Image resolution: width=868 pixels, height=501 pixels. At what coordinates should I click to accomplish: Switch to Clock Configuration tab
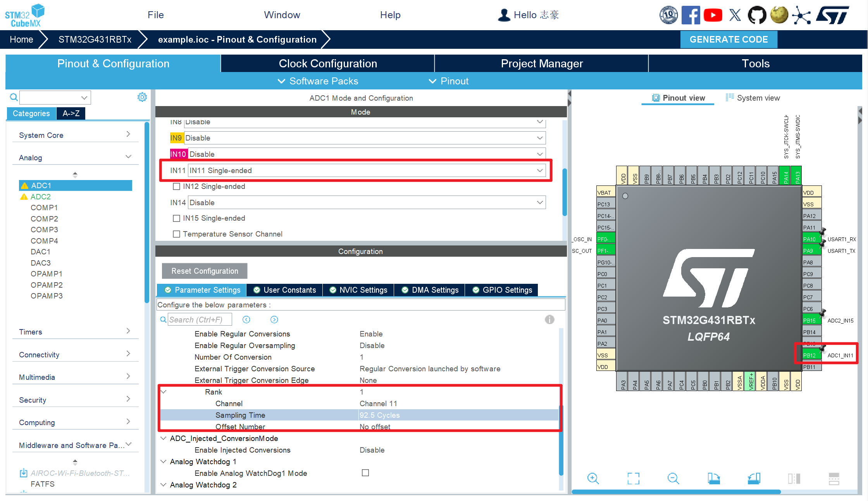pos(327,63)
